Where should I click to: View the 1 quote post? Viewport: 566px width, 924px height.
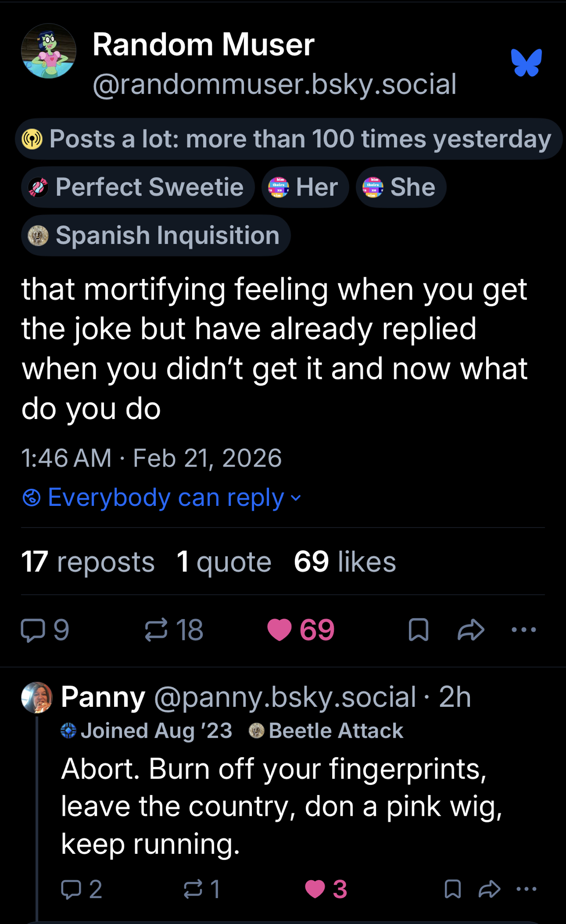[x=224, y=562]
